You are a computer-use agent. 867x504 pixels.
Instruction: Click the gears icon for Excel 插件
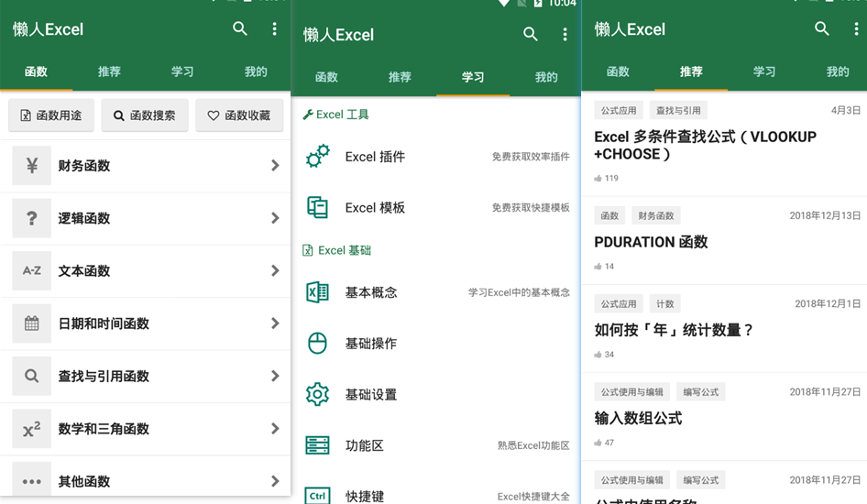click(317, 157)
